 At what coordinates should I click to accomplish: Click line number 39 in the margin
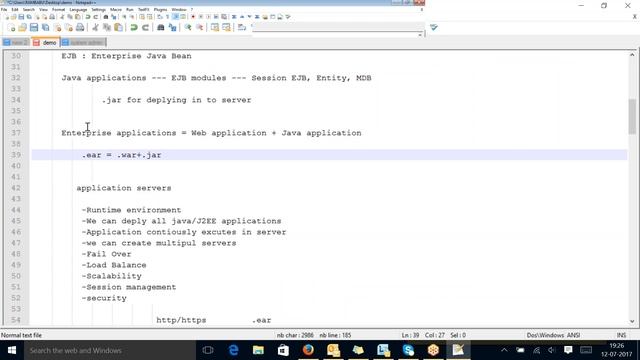tap(16, 155)
